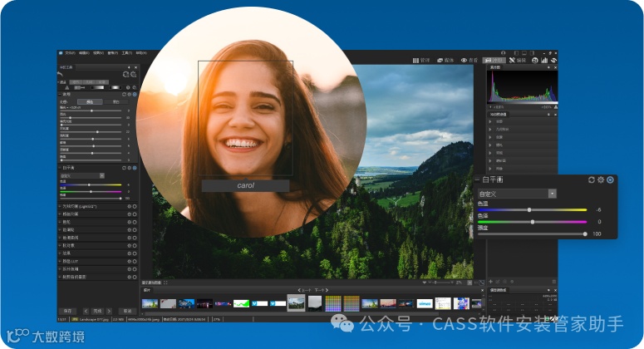Click the 色温 slider in floating 白平衡 panel

point(529,209)
